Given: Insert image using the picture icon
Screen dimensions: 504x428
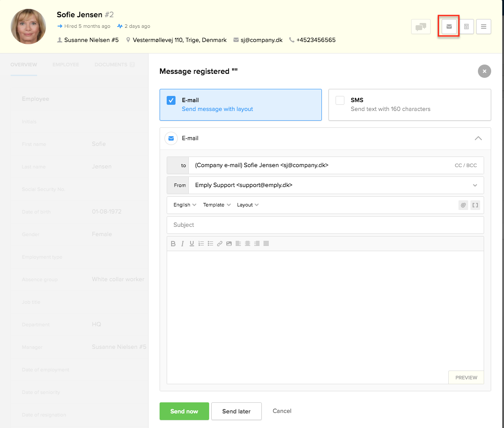Looking at the screenshot, I should tap(229, 244).
